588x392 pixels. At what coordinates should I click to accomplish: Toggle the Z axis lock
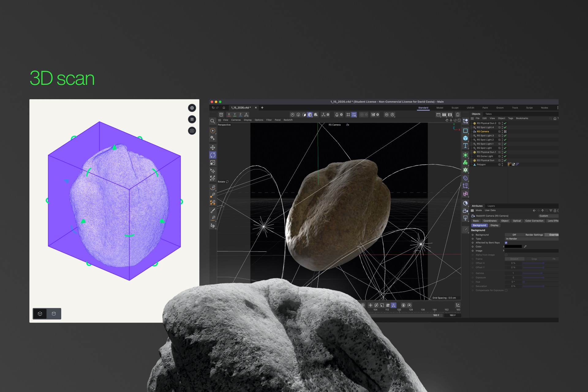pyautogui.click(x=240, y=115)
